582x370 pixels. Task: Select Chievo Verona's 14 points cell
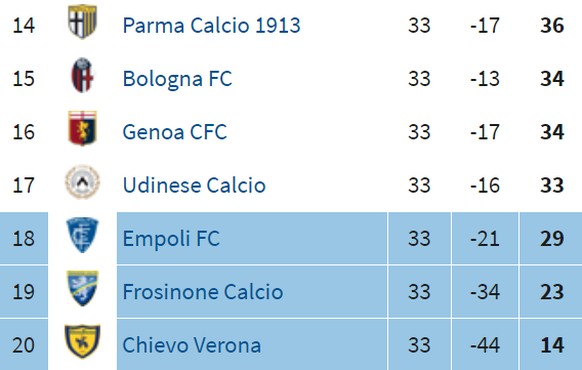551,345
